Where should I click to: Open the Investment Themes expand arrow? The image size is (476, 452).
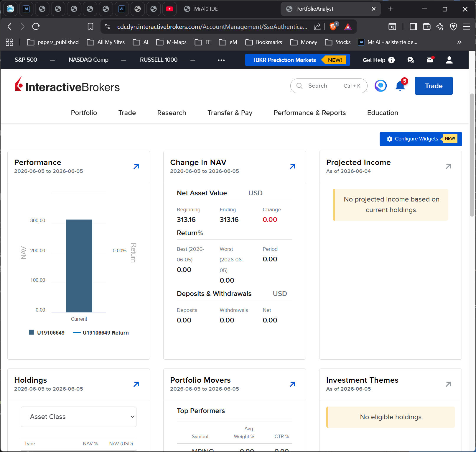click(448, 384)
